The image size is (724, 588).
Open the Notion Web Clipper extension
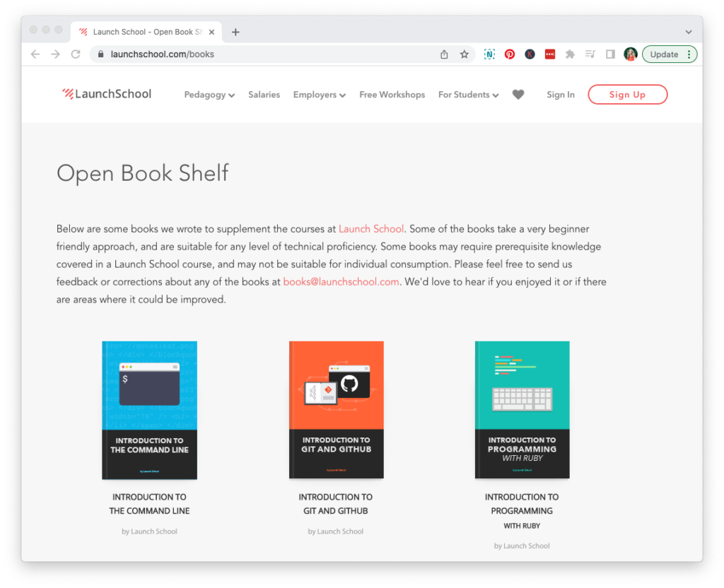[489, 54]
